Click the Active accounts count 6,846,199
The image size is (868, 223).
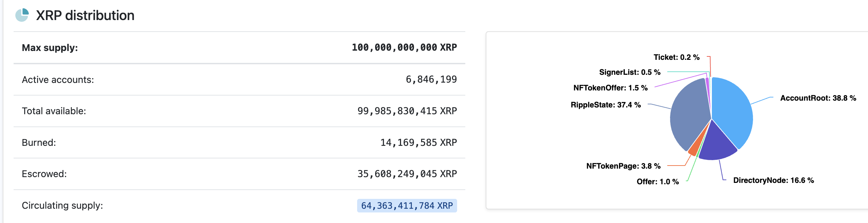[431, 80]
